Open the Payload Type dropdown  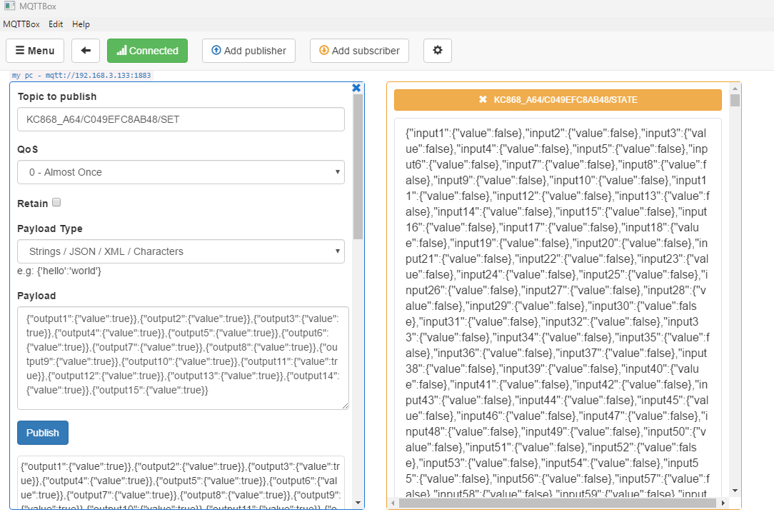pos(181,251)
